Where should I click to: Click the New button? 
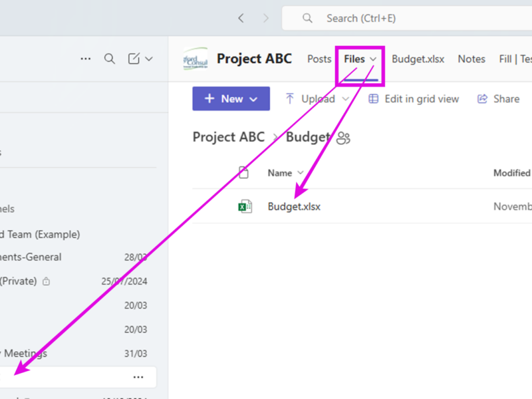(231, 98)
